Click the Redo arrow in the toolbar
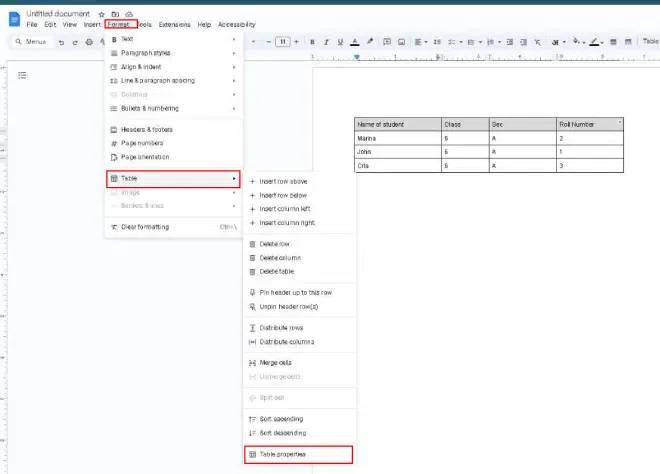This screenshot has height=474, width=660. tap(75, 42)
